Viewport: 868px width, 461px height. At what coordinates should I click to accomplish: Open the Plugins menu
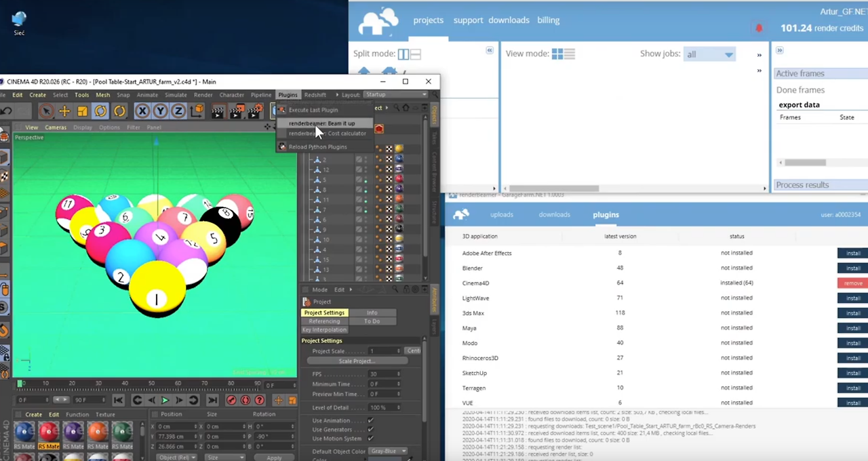[288, 95]
